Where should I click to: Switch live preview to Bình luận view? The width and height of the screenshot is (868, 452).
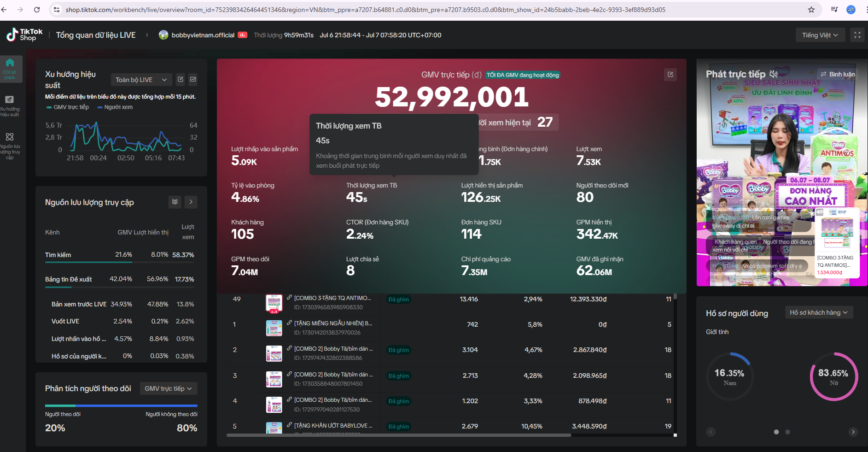pyautogui.click(x=838, y=74)
